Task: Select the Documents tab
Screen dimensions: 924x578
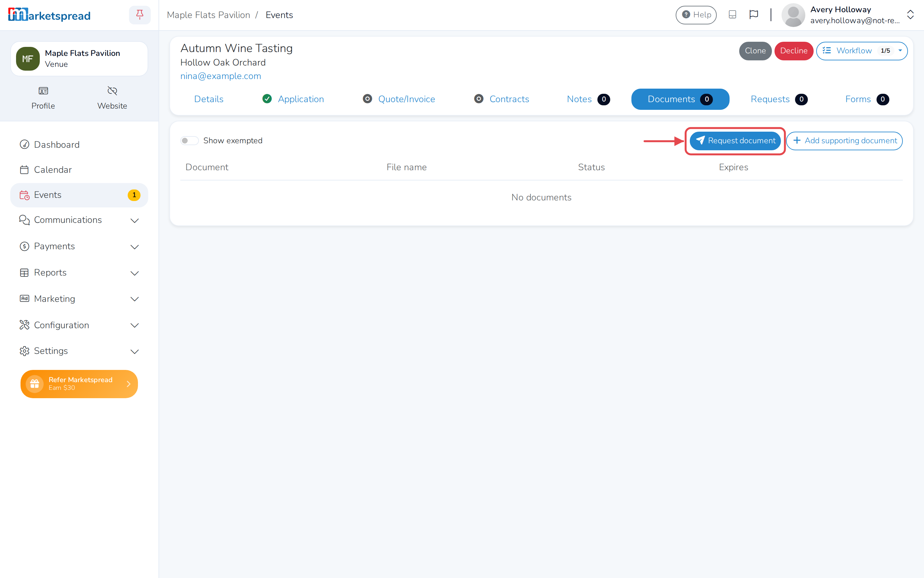Action: 680,100
